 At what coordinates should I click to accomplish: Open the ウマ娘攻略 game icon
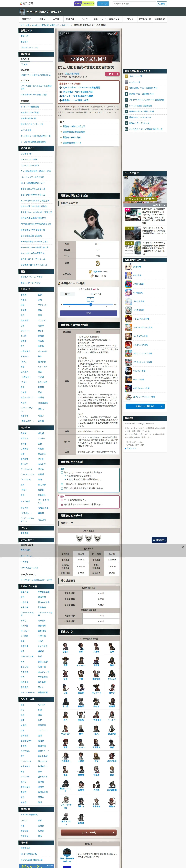(x=128, y=293)
